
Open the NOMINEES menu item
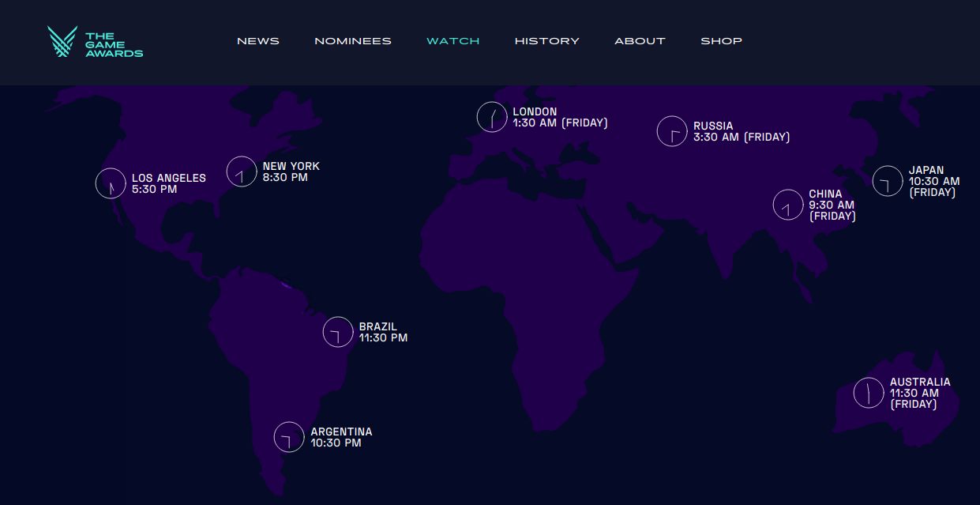(x=352, y=41)
